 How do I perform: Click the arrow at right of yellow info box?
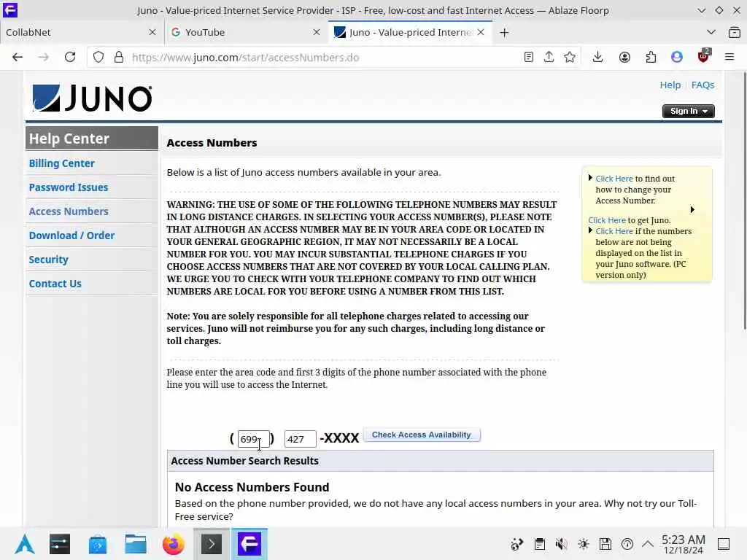pyautogui.click(x=692, y=209)
